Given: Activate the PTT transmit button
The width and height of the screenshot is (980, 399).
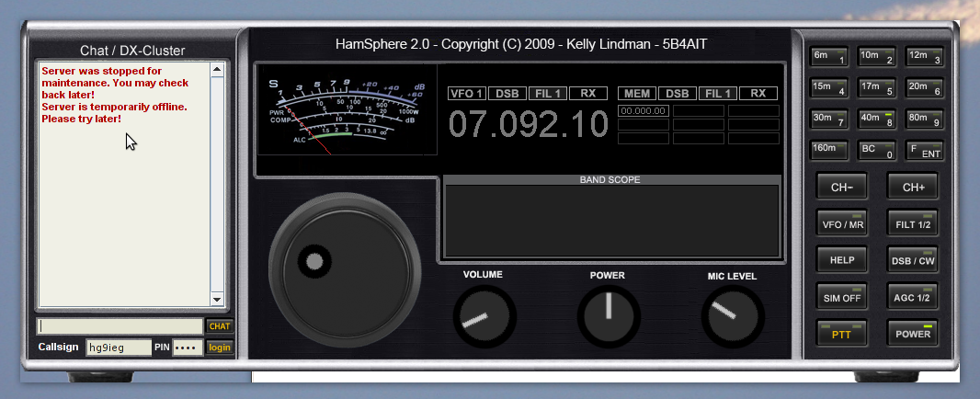Looking at the screenshot, I should [x=842, y=333].
